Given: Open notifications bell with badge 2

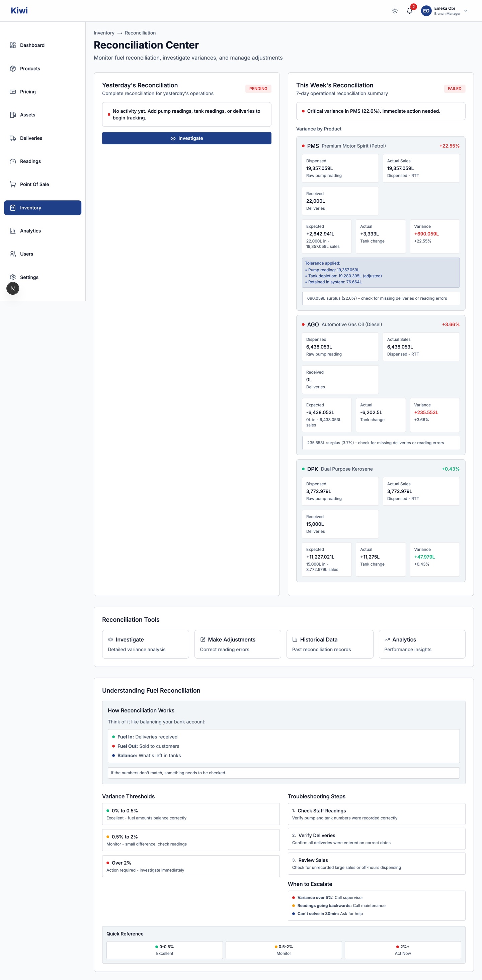Looking at the screenshot, I should point(410,11).
